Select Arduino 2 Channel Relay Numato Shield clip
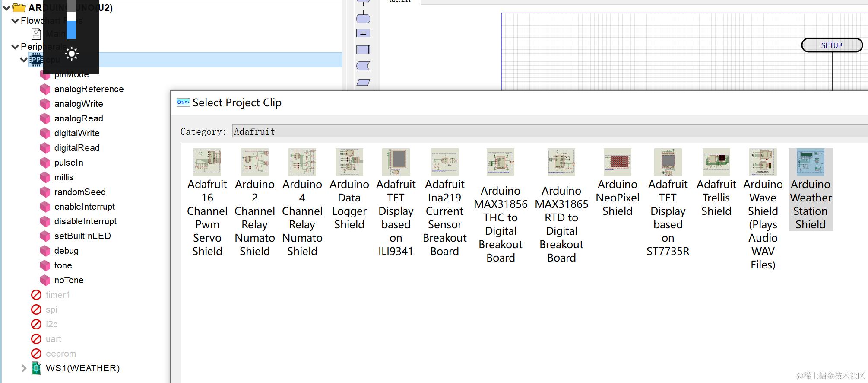This screenshot has height=383, width=868. click(255, 203)
